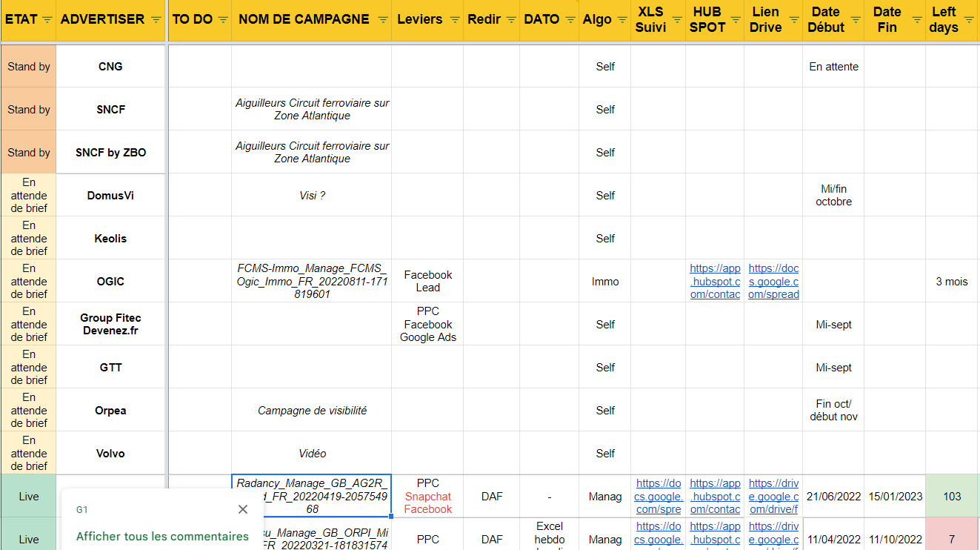The width and height of the screenshot is (980, 550).
Task: Open the DATO column filter
Action: point(570,20)
